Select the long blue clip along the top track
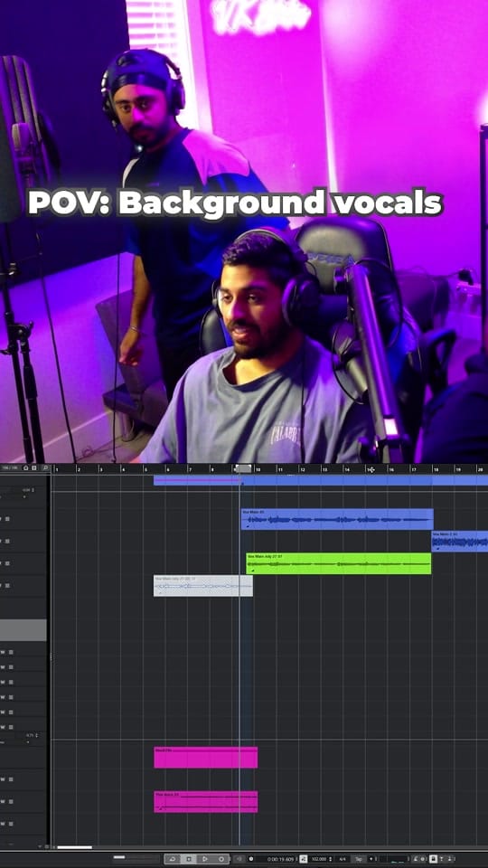The height and width of the screenshot is (868, 488). 321,480
